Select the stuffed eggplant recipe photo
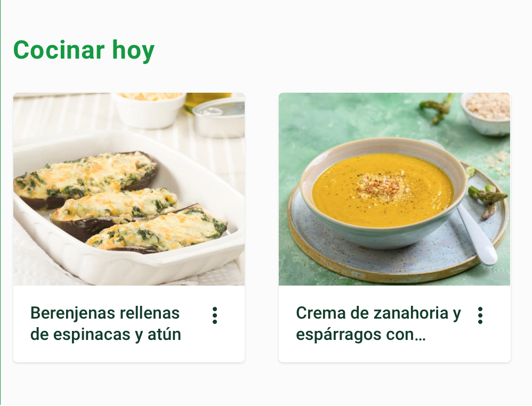 (129, 189)
